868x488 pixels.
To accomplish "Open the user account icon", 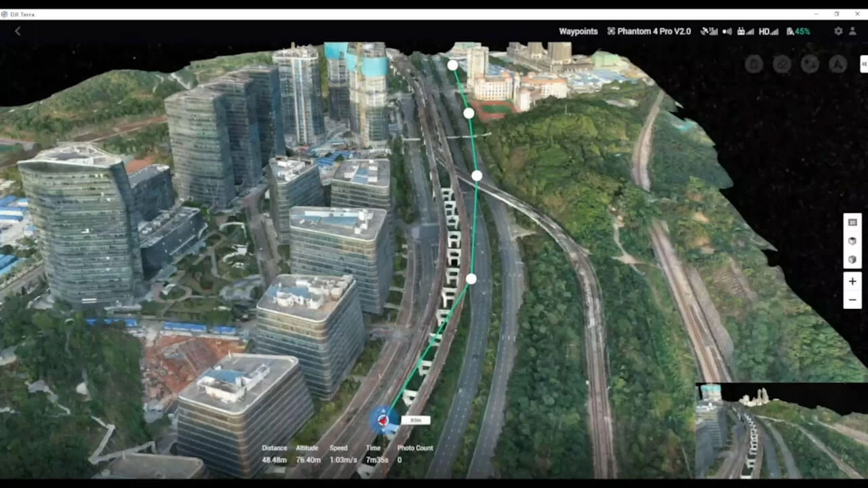I will point(853,31).
